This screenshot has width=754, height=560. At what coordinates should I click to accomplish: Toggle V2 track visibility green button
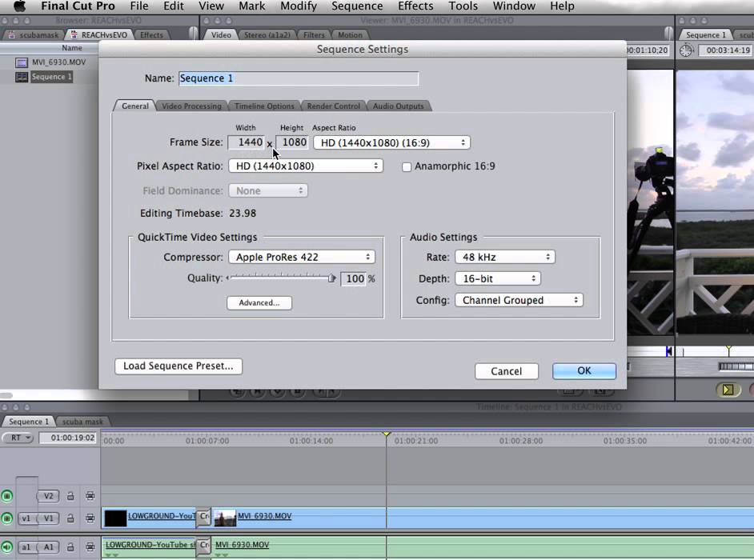tap(7, 495)
